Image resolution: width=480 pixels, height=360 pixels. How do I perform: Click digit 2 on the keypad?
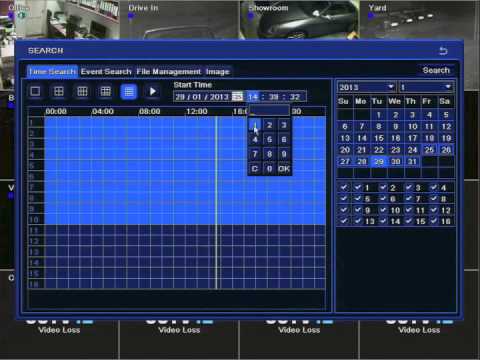click(269, 125)
